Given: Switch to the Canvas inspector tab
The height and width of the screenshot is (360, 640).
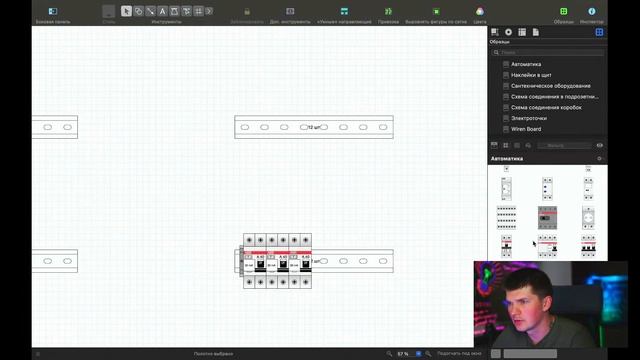Looking at the screenshot, I should coord(522,32).
